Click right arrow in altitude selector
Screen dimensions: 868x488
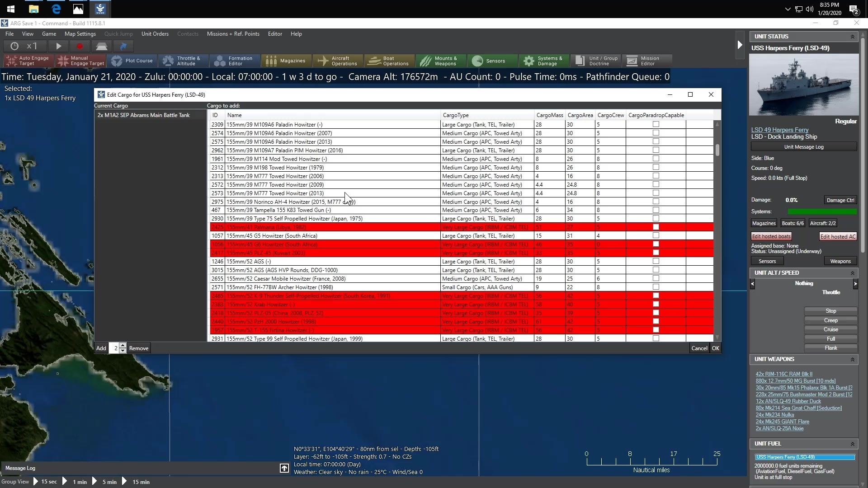click(855, 284)
